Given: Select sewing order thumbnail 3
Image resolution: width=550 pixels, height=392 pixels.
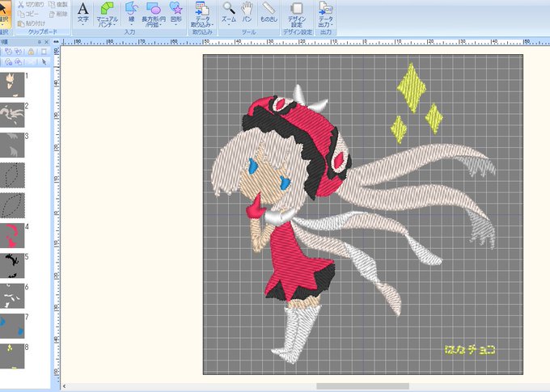Looking at the screenshot, I should click(12, 145).
